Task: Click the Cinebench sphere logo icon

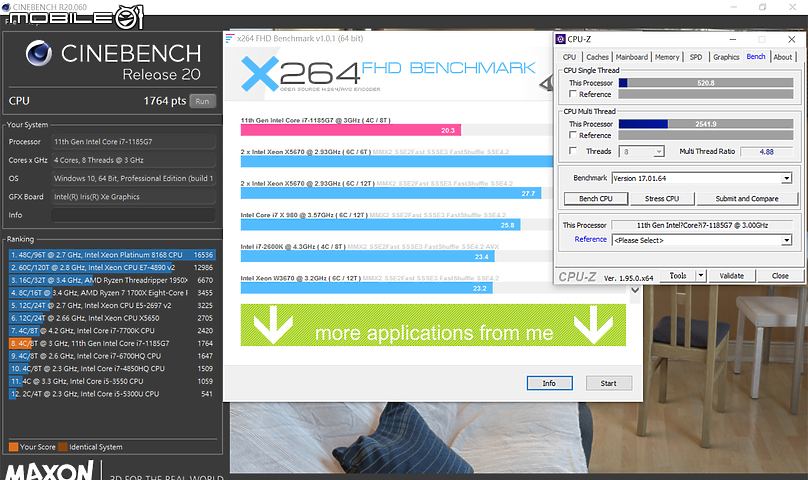Action: click(39, 53)
